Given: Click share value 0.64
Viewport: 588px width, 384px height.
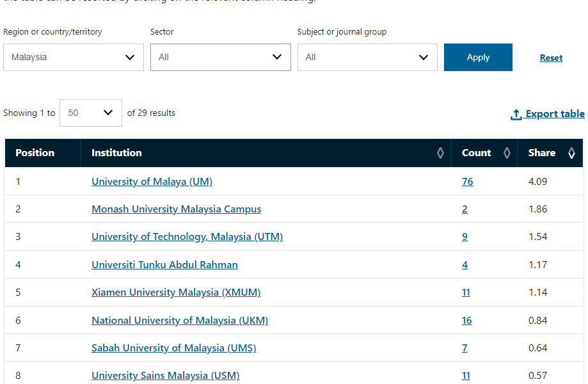Looking at the screenshot, I should tap(537, 348).
